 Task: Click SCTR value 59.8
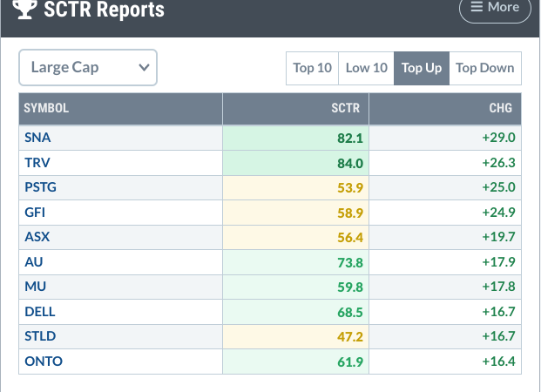[x=350, y=287]
